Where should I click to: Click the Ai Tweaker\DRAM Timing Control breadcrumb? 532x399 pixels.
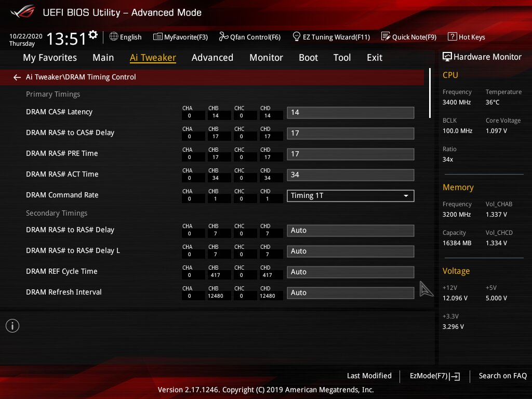coord(81,77)
